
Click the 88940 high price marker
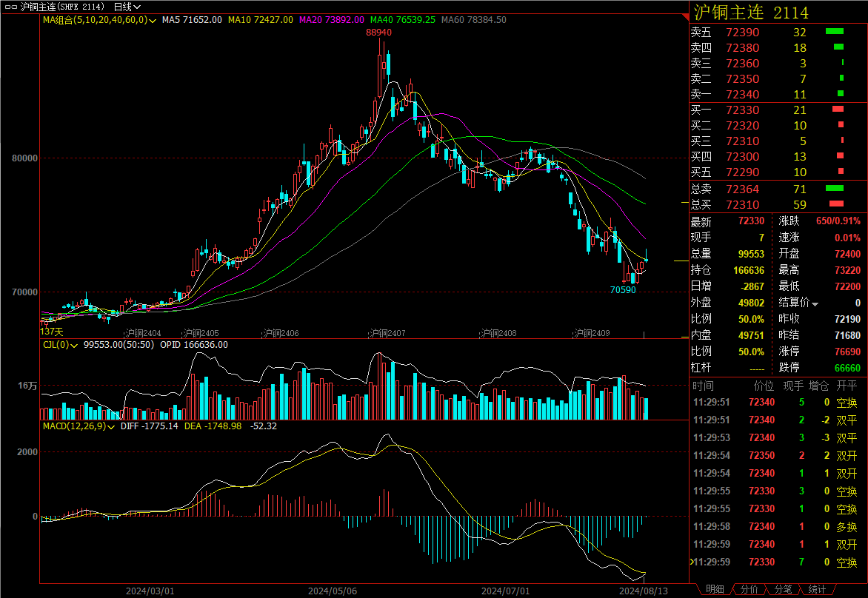point(378,33)
